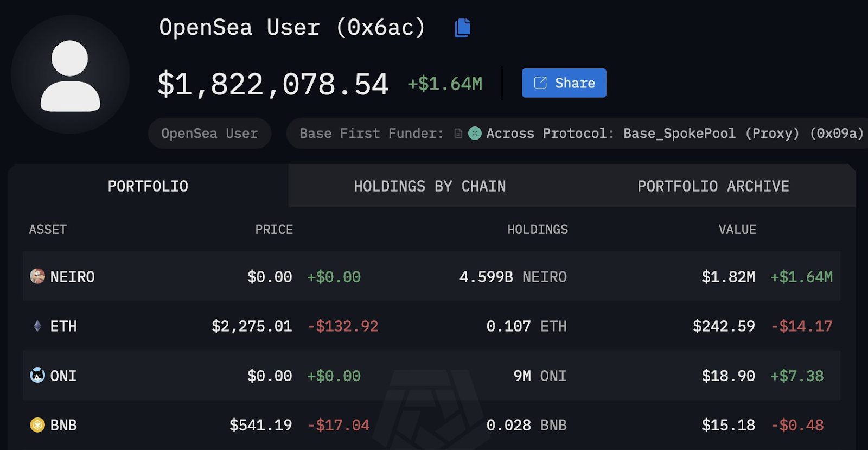Open Across Protocol Base_SpokePool funder link

[674, 133]
